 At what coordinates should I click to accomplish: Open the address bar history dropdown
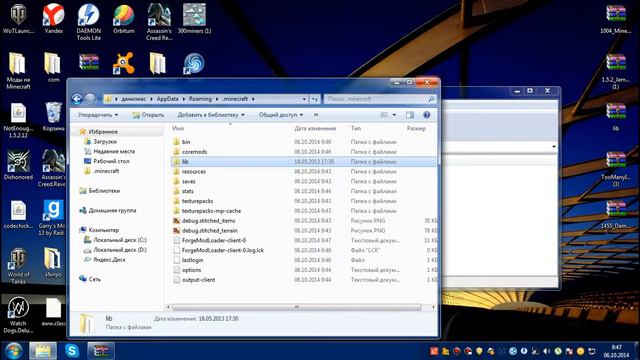(x=304, y=99)
